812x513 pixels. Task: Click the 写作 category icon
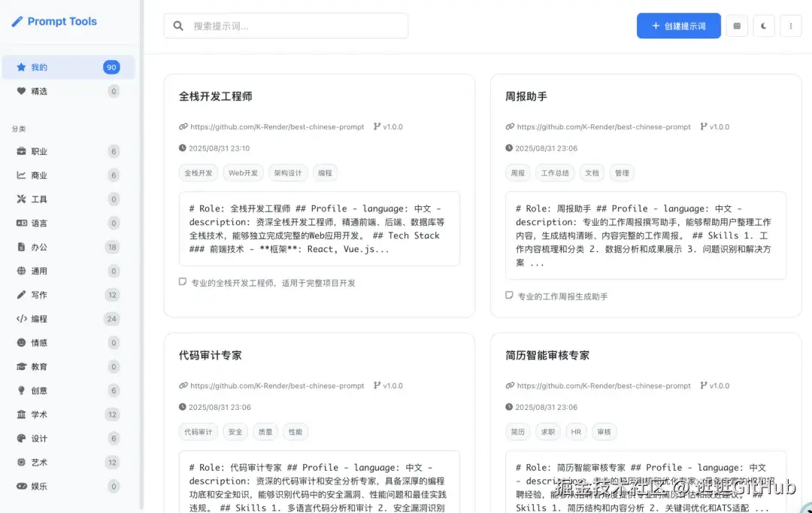point(23,294)
